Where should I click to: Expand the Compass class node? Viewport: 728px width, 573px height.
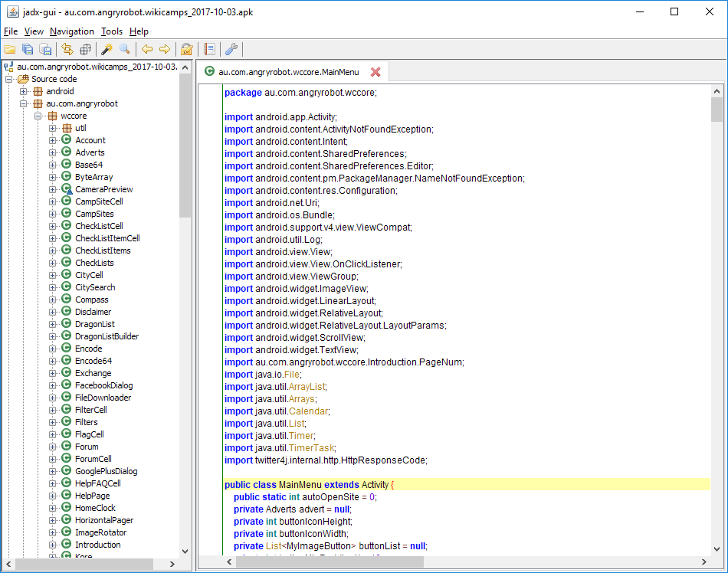(x=52, y=300)
